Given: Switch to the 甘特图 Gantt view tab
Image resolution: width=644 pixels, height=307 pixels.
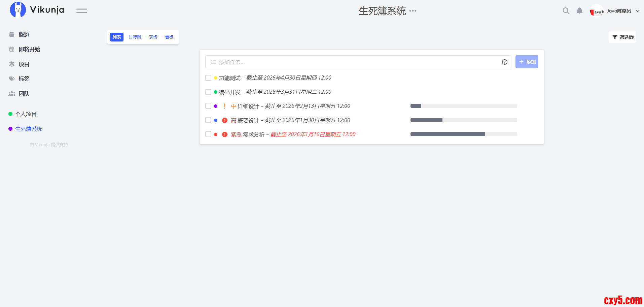Looking at the screenshot, I should (135, 37).
